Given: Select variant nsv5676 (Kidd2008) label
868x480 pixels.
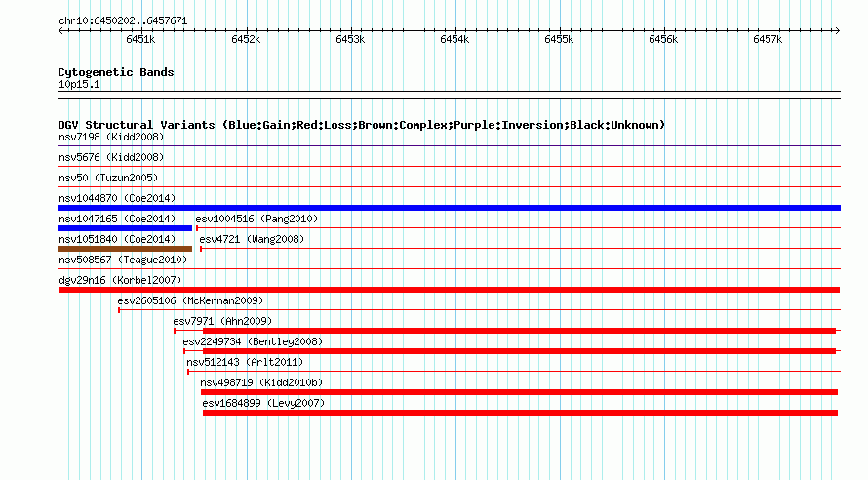Looking at the screenshot, I should (111, 157).
